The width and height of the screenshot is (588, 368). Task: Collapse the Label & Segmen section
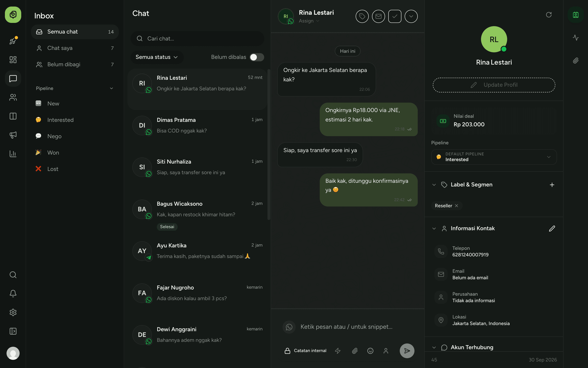pos(434,185)
